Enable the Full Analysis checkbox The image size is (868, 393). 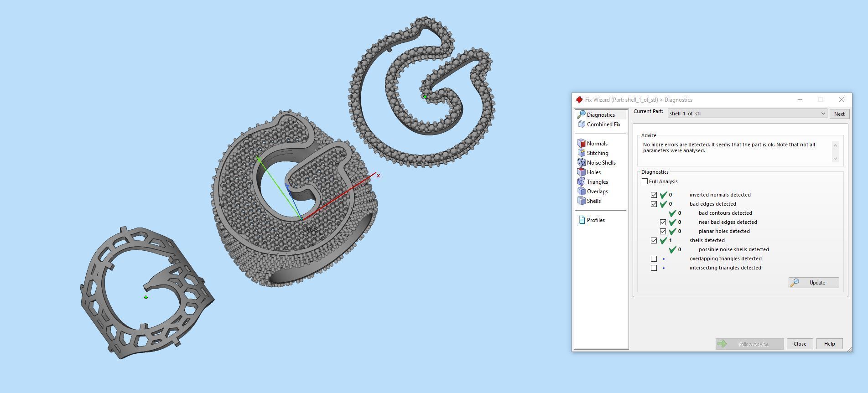(x=645, y=181)
